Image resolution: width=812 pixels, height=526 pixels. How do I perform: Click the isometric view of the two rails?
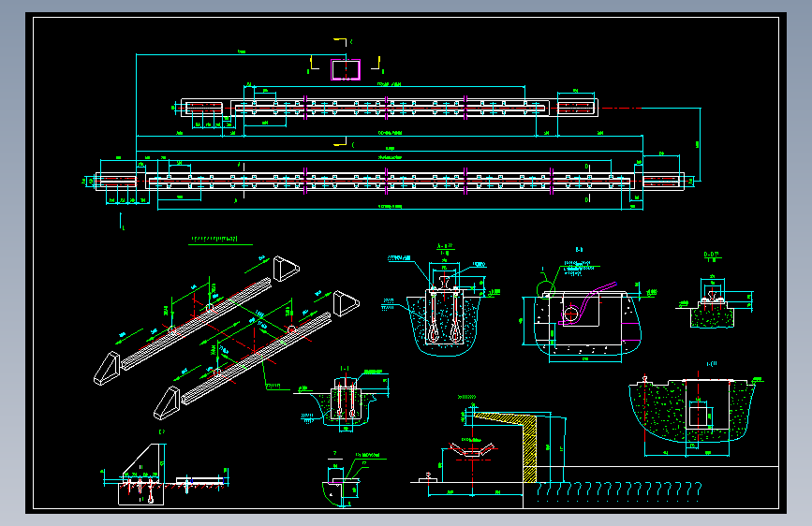(227, 337)
